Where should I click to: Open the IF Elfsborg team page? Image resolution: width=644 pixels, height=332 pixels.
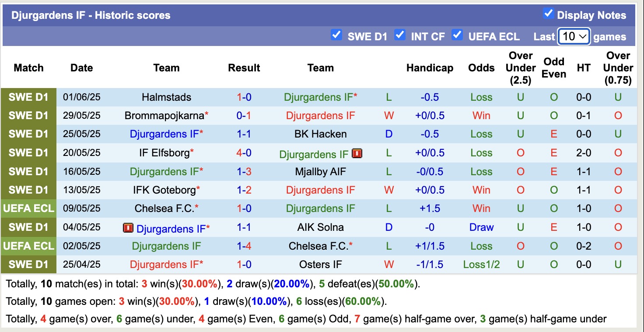pos(164,153)
